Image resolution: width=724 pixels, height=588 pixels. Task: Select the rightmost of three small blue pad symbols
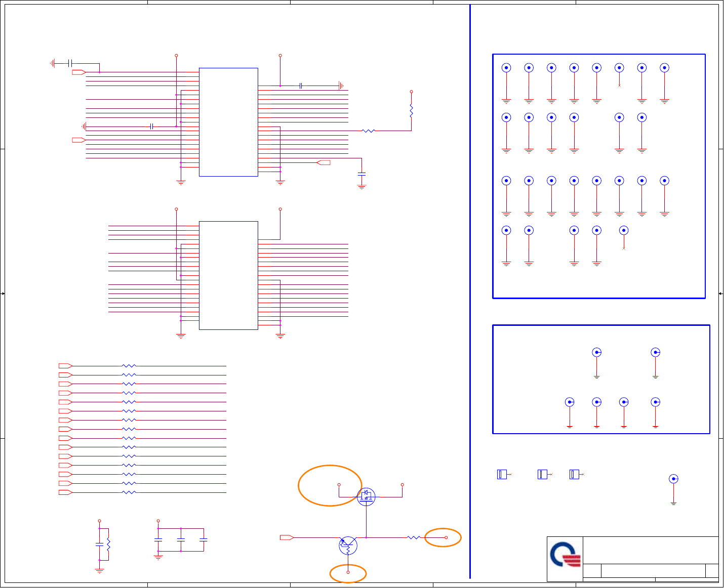tap(574, 474)
